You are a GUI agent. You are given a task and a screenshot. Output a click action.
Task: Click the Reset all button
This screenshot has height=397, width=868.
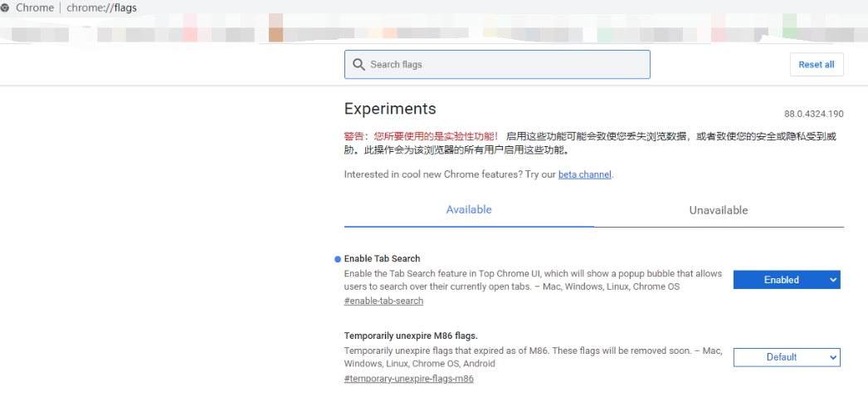(816, 65)
